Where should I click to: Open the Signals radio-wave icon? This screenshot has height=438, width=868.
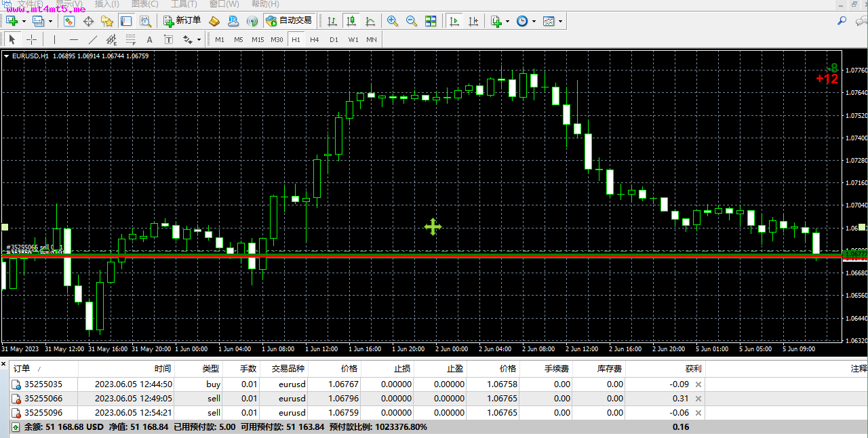252,21
